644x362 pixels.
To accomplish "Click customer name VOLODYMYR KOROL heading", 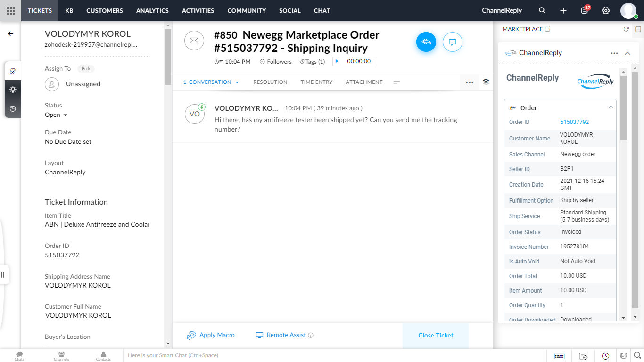I will click(x=88, y=34).
